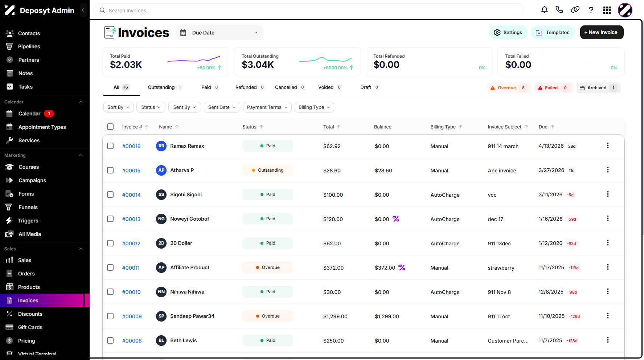The image size is (644, 360).
Task: Select checkbox for invoice #00016
Action: pyautogui.click(x=110, y=146)
